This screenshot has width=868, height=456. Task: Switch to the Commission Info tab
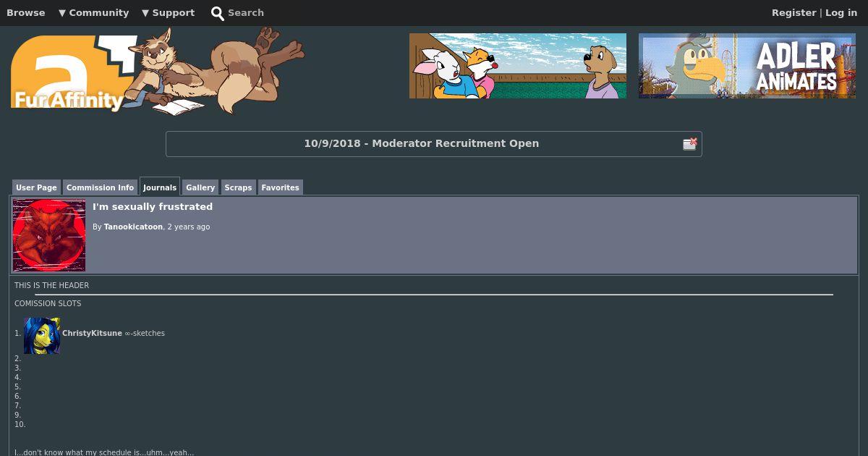click(x=101, y=187)
